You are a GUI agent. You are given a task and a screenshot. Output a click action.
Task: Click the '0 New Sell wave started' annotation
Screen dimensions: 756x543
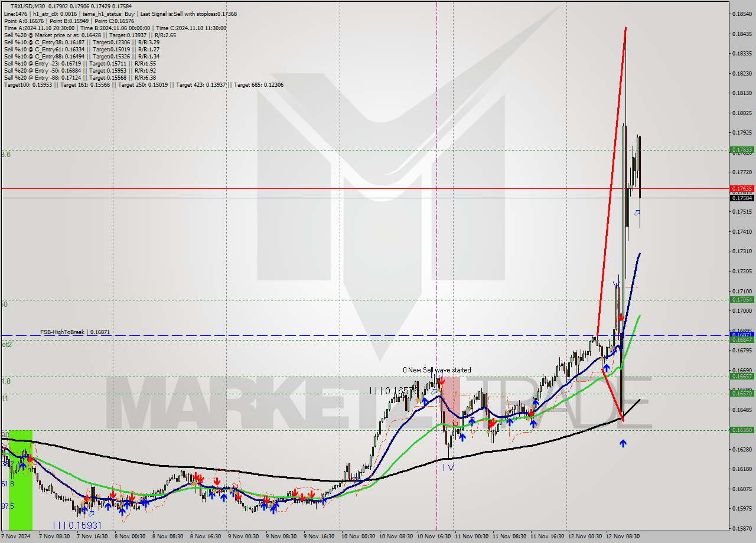coord(437,370)
